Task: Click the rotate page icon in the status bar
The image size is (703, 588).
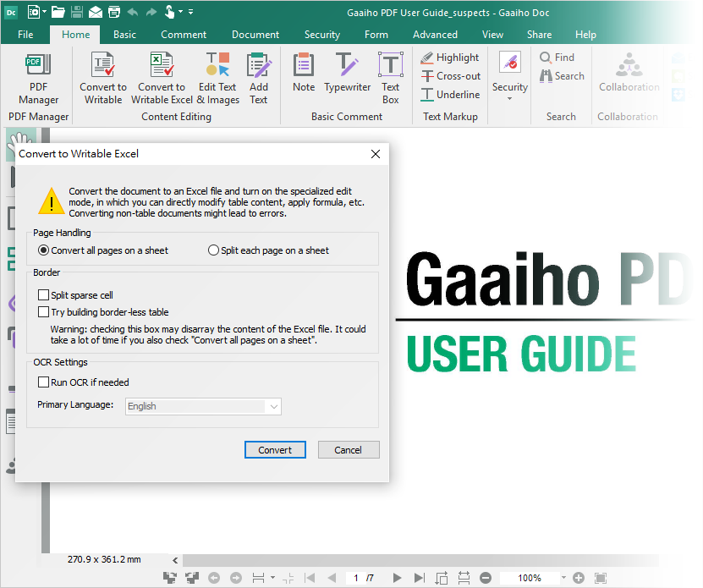Action: tap(442, 578)
